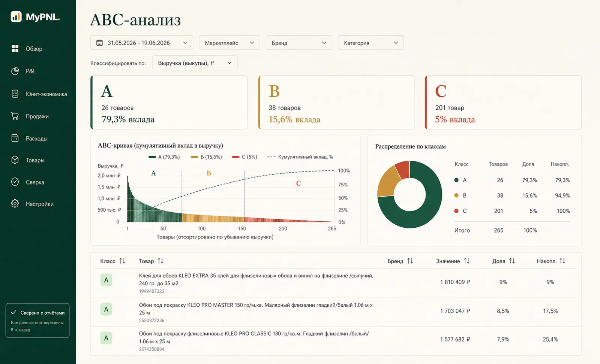Sort table by Класс column arrows
The height and width of the screenshot is (364, 600).
click(122, 261)
